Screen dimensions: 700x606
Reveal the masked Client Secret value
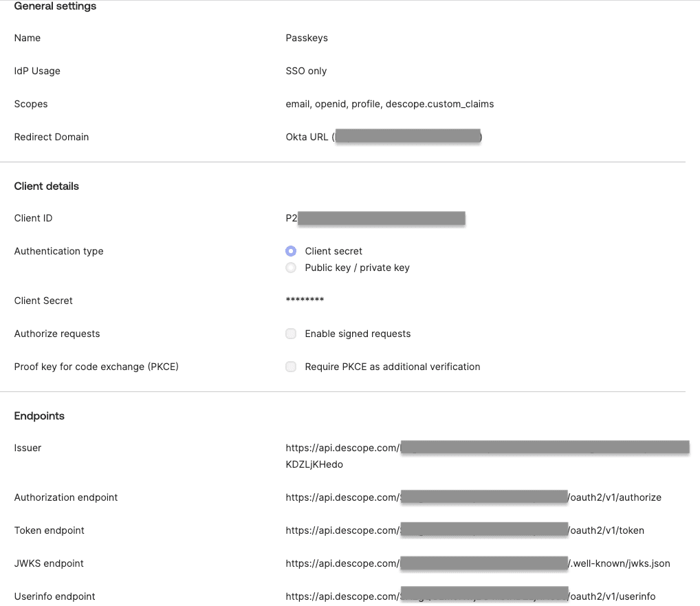tap(305, 301)
